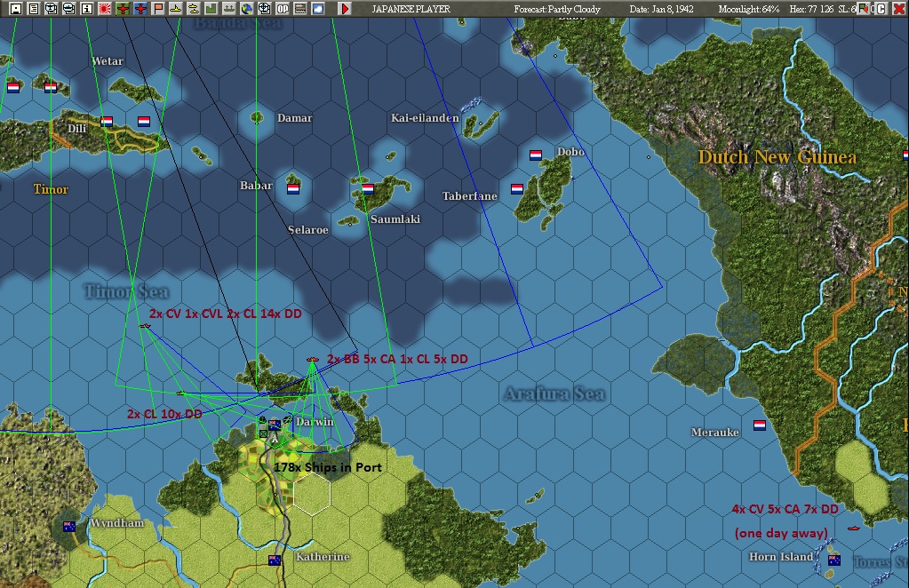Click the 'Moonlight: 64%' status text

[x=749, y=9]
